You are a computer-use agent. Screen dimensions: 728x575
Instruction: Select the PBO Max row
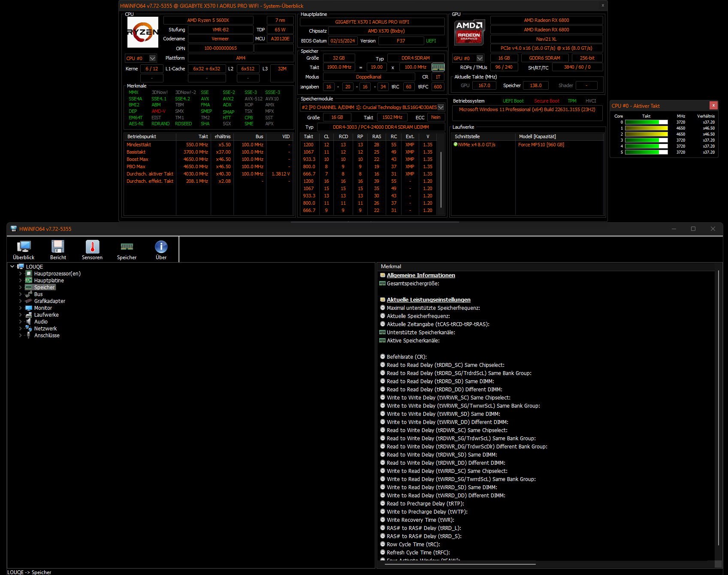tap(208, 166)
